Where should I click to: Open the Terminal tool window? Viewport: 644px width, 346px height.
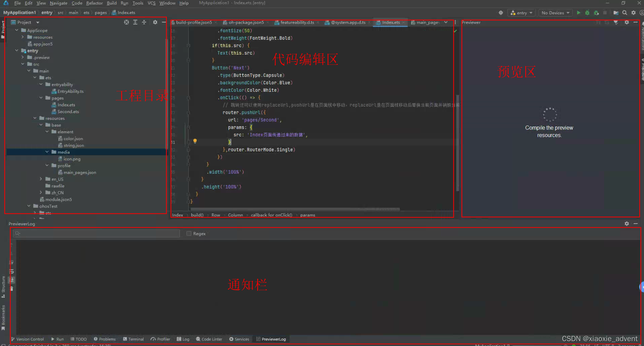point(133,339)
